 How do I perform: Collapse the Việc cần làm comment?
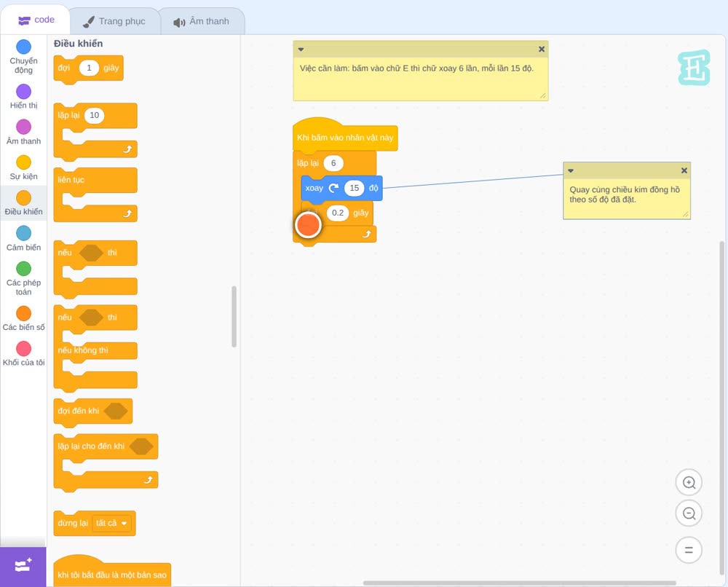tap(301, 50)
